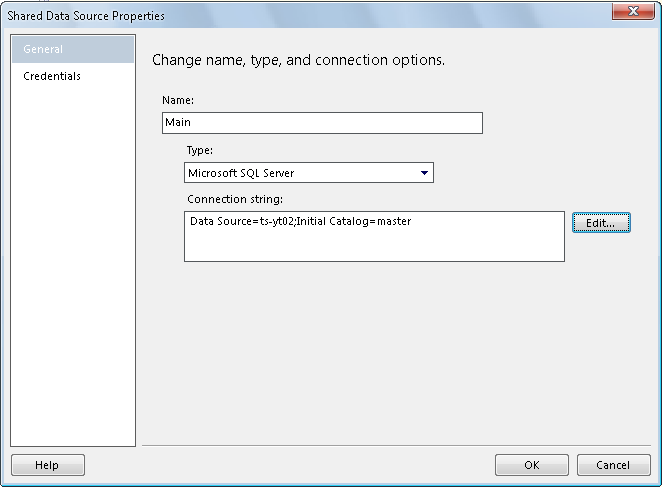Click on the Data Source=ts-yt02 connection string text

[x=241, y=221]
